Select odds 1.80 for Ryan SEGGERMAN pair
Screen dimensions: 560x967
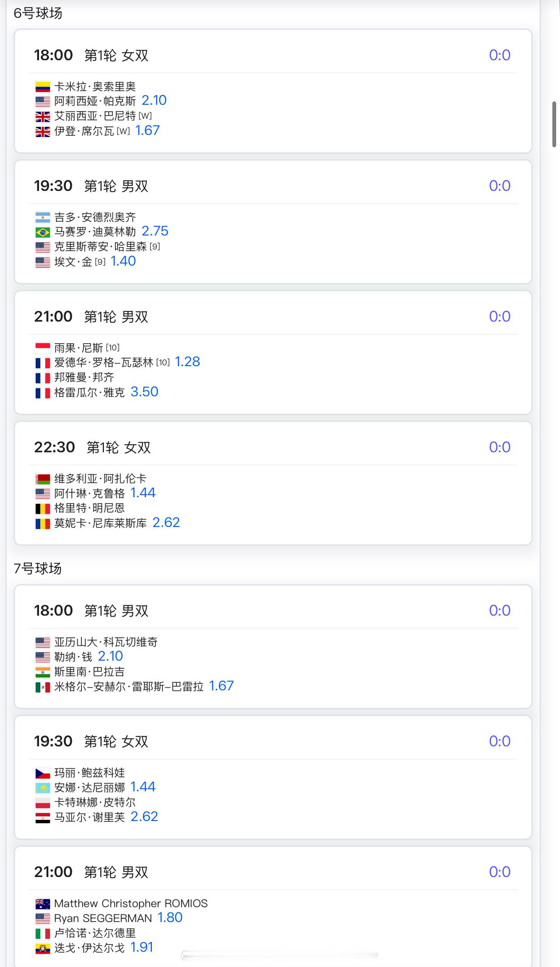[170, 918]
